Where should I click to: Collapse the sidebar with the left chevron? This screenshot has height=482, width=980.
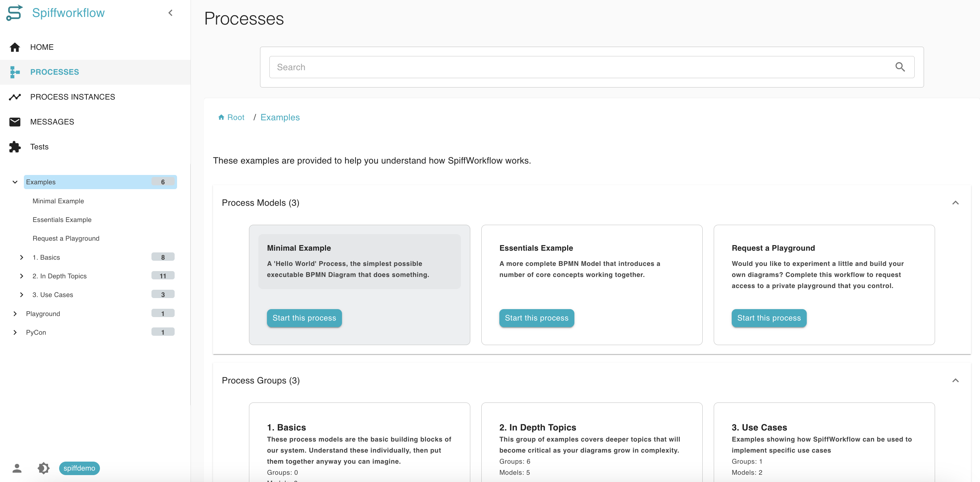[170, 13]
